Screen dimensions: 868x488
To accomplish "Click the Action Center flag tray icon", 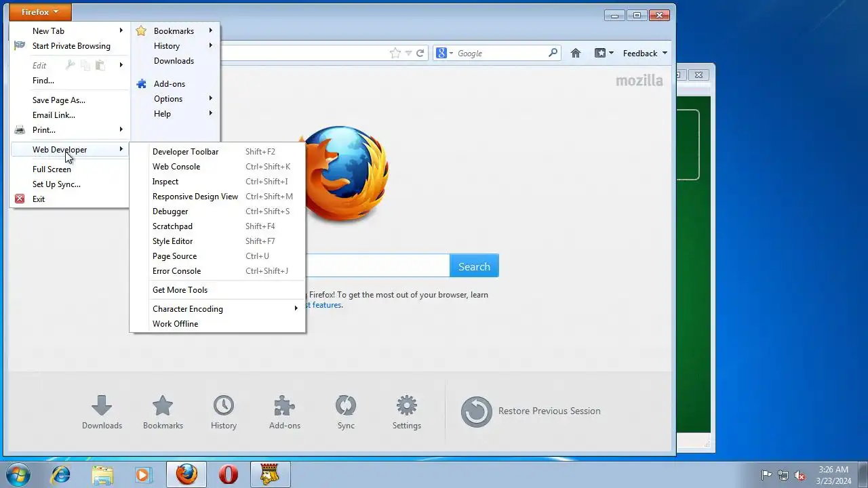I will pyautogui.click(x=766, y=475).
